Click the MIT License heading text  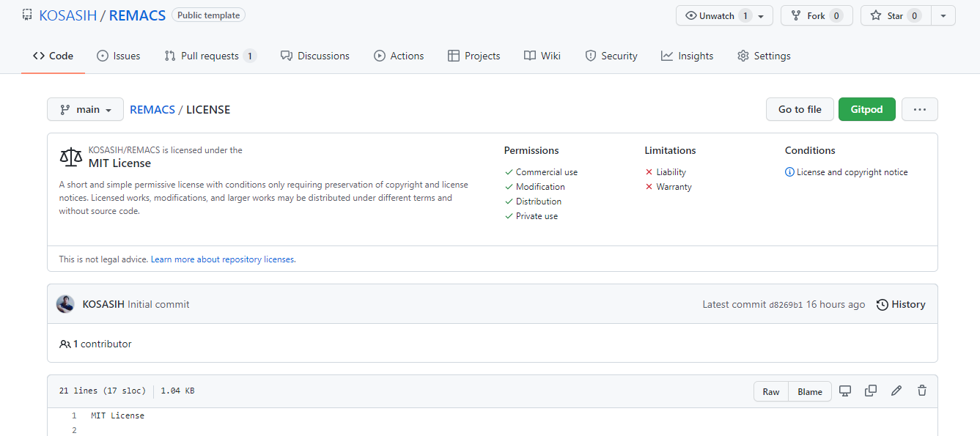point(119,163)
